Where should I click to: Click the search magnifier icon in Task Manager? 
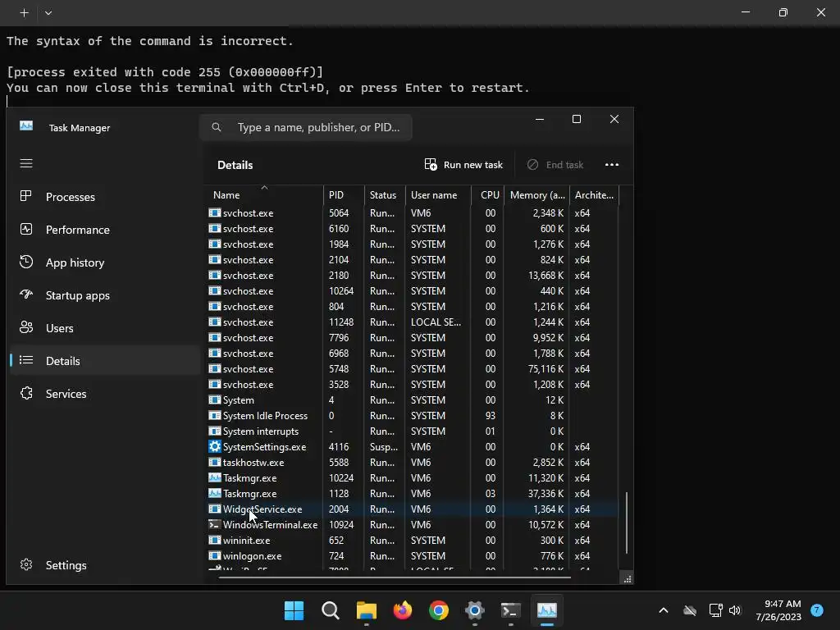point(217,127)
